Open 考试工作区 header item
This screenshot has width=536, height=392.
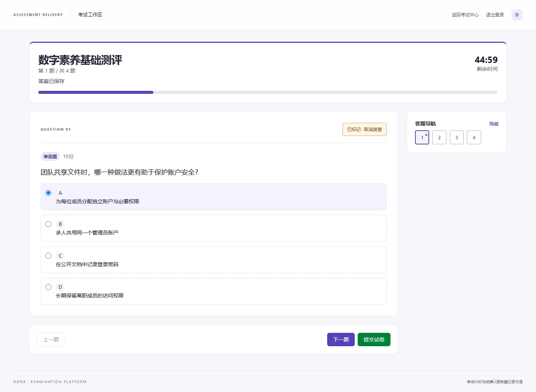point(90,15)
